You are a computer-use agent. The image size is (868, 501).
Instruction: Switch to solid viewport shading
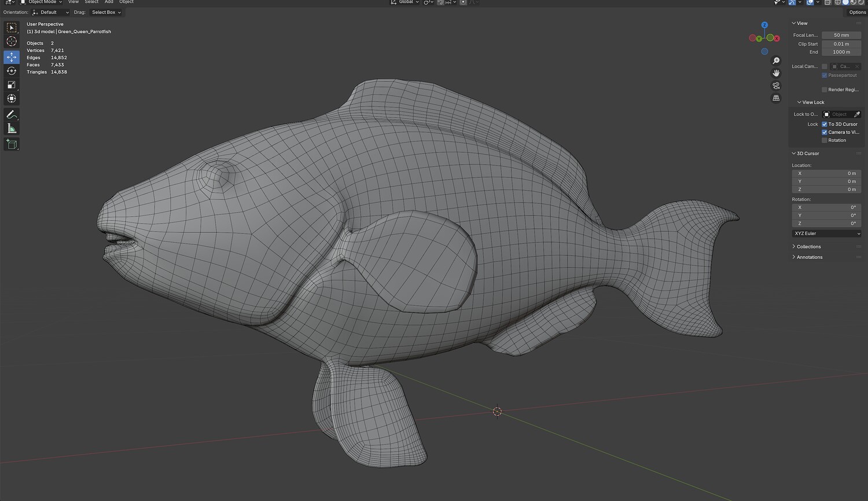point(845,2)
